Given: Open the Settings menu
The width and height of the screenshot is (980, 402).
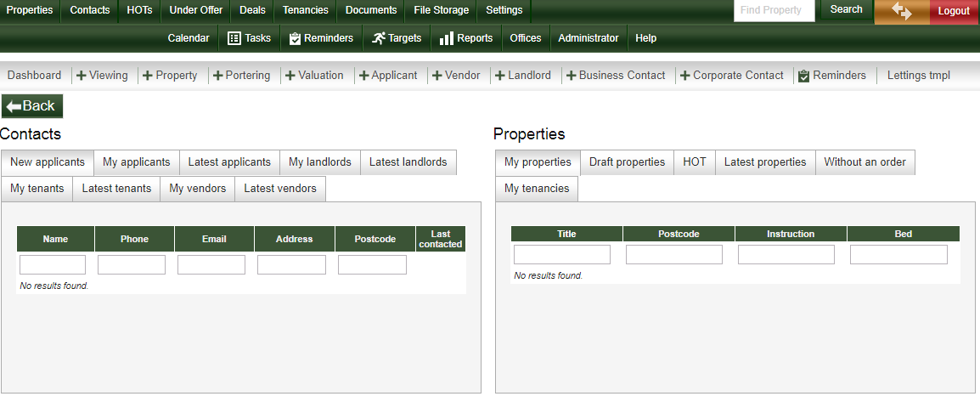Looking at the screenshot, I should coord(504,11).
